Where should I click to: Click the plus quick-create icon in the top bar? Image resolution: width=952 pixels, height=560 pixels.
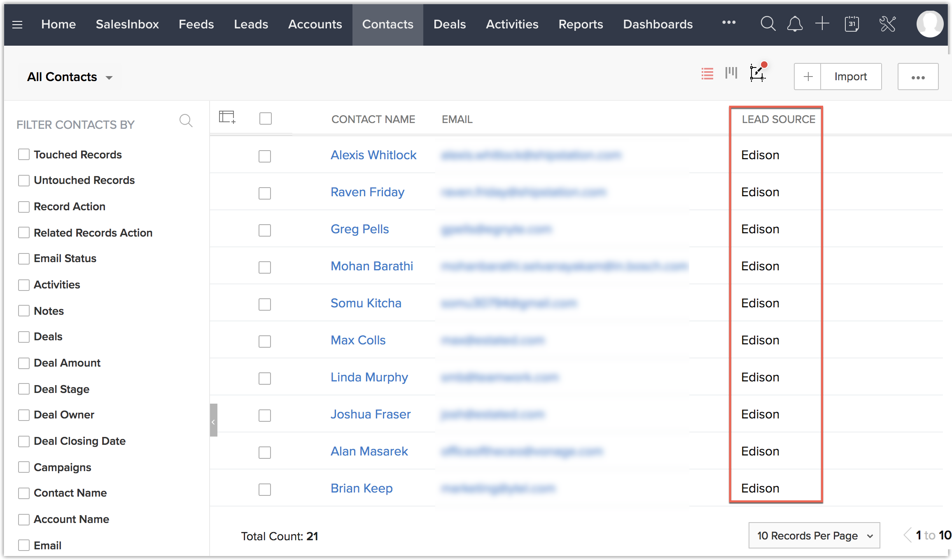tap(822, 23)
